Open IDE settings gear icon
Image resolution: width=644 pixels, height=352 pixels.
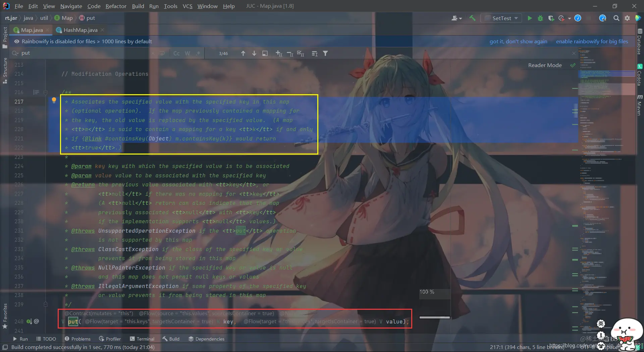(627, 18)
